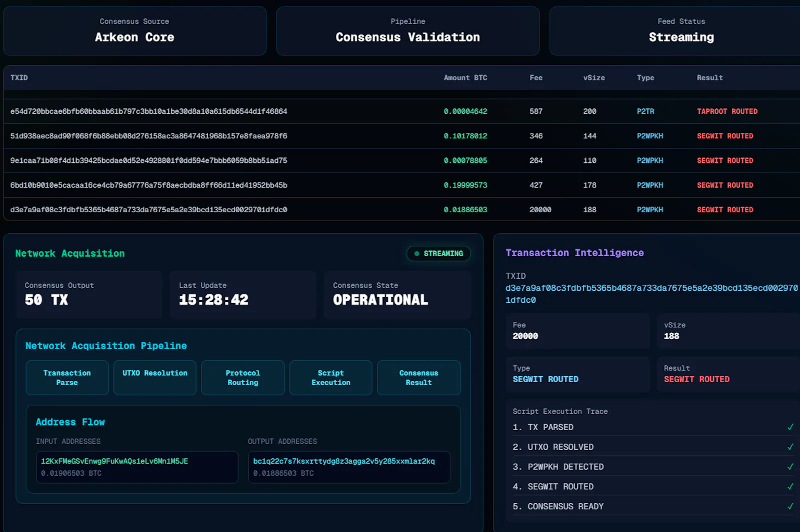
Task: Click the P2TR type cell
Action: tap(645, 111)
